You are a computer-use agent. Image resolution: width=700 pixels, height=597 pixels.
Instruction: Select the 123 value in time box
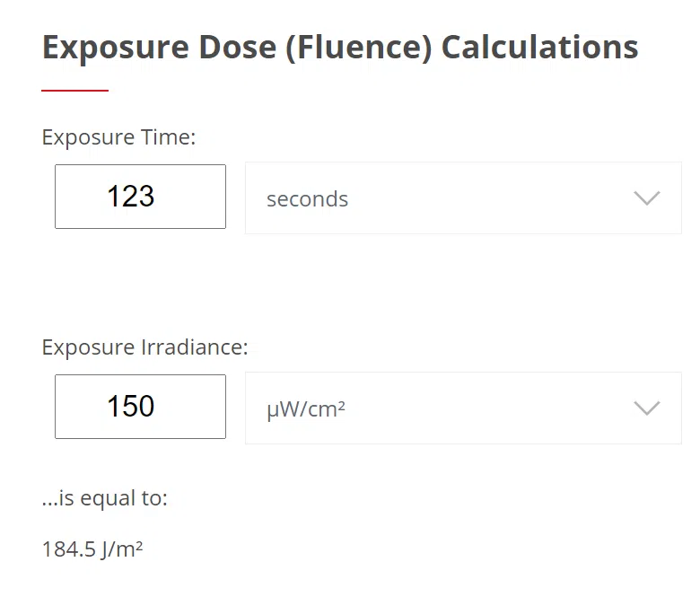131,197
